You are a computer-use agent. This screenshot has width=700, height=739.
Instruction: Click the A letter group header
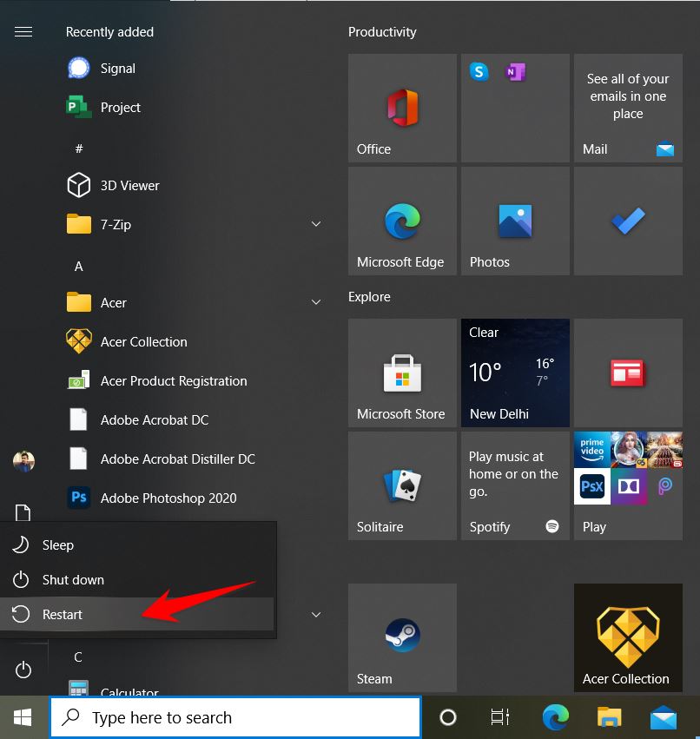click(79, 267)
